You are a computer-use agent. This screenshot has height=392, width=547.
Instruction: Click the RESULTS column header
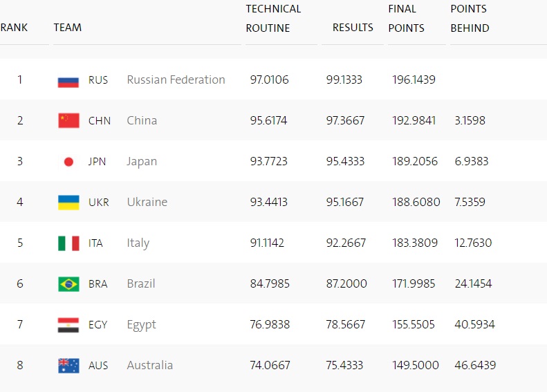click(353, 28)
